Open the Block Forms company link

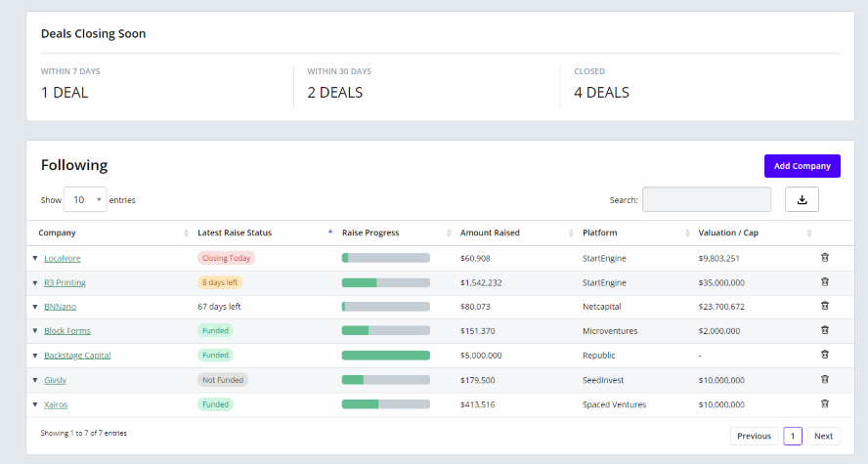click(x=67, y=331)
